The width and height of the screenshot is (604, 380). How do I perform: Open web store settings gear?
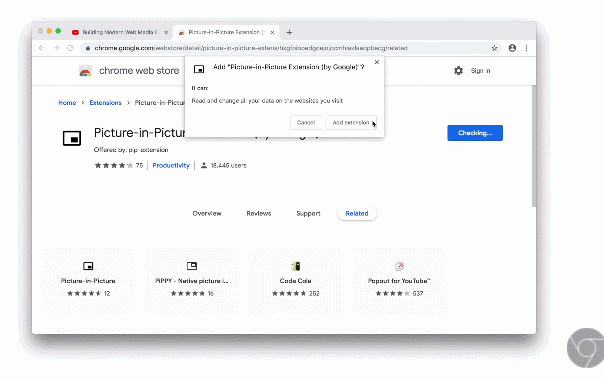click(x=458, y=71)
